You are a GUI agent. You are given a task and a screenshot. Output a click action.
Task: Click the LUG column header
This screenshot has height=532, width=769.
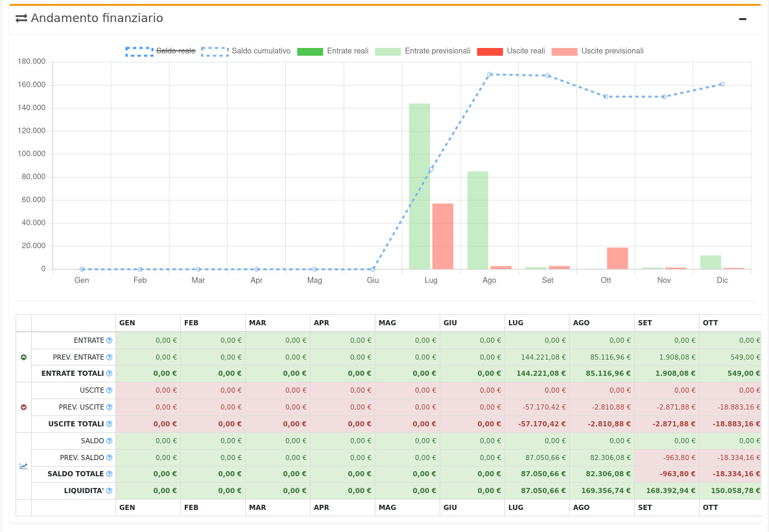[x=516, y=323]
